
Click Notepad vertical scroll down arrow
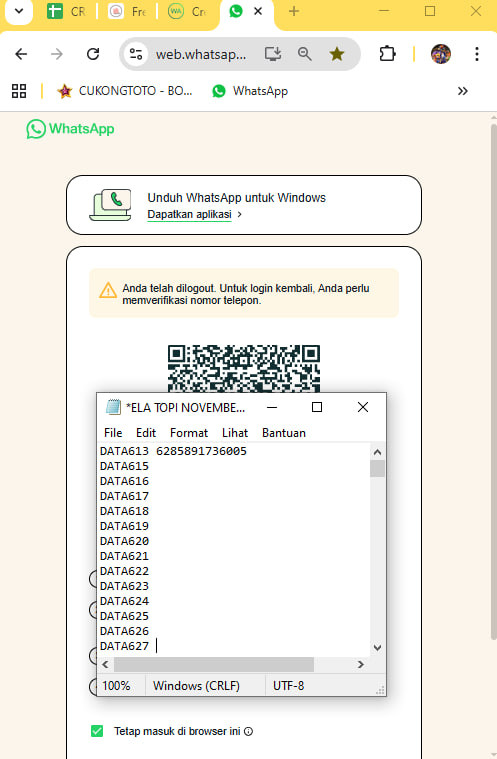click(377, 648)
